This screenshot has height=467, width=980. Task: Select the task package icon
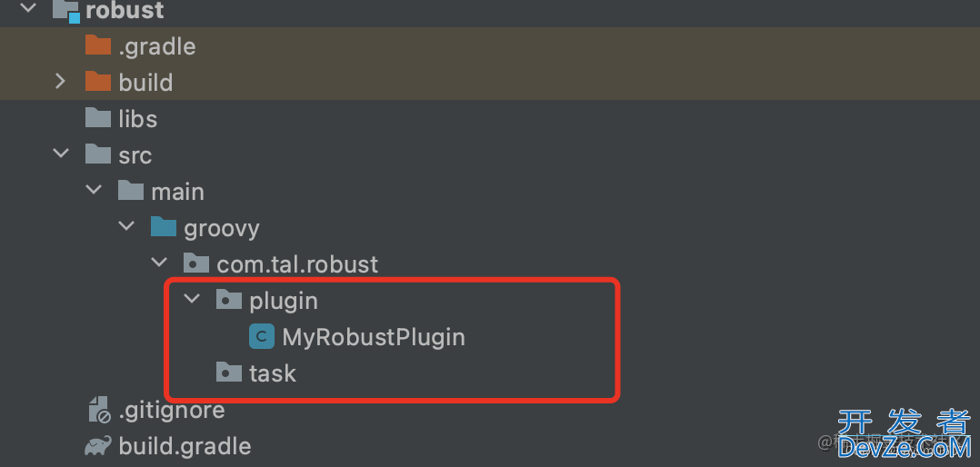click(229, 373)
